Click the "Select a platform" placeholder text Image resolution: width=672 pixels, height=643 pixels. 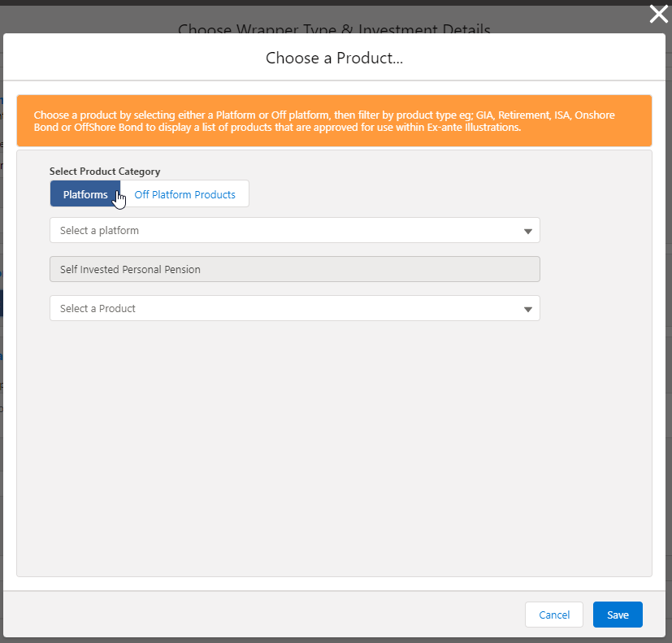pos(99,230)
